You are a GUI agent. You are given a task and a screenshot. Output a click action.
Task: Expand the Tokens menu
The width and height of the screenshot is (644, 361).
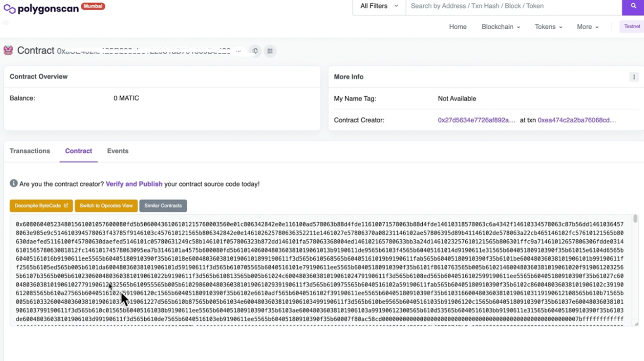(548, 27)
